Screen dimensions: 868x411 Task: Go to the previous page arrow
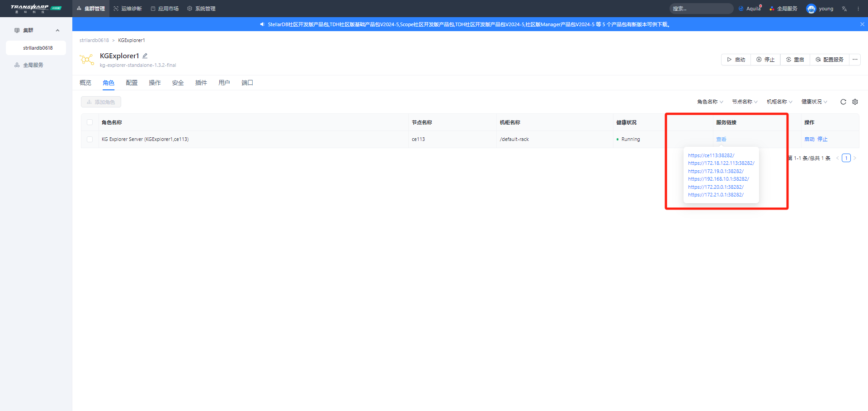[x=837, y=158]
